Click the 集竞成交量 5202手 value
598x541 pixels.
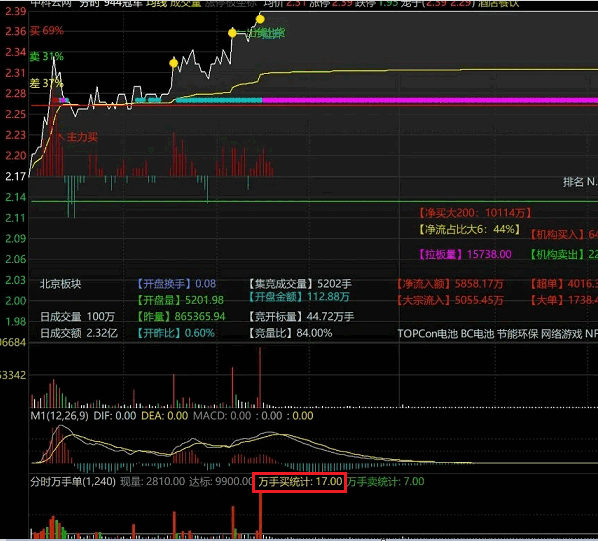point(300,284)
